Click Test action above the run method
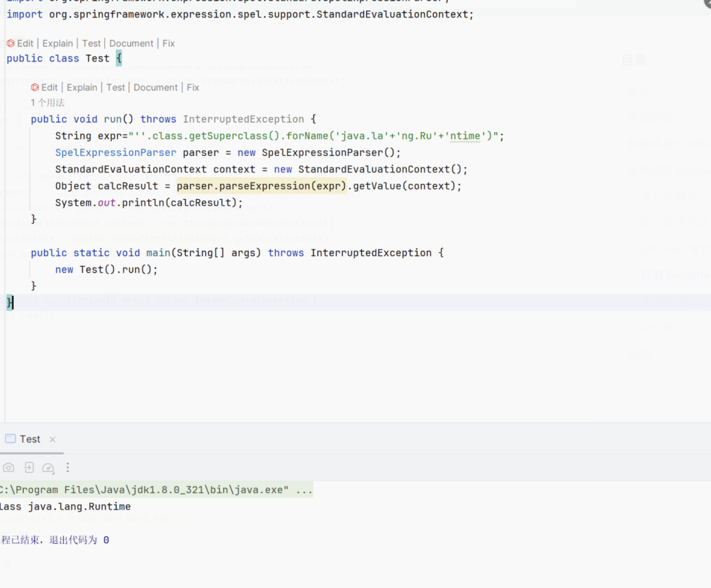The width and height of the screenshot is (711, 588). [116, 88]
